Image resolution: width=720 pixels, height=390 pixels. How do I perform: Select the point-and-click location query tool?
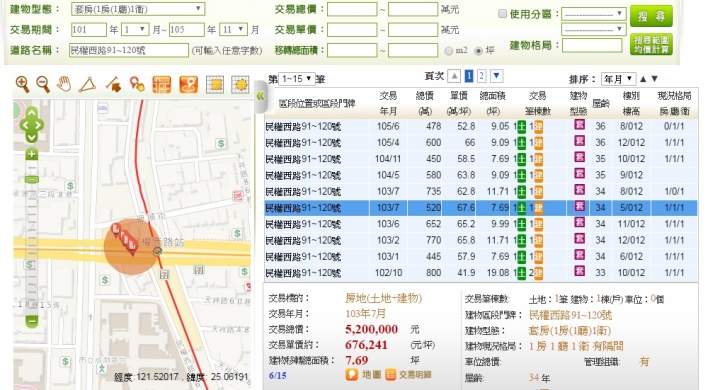point(136,85)
